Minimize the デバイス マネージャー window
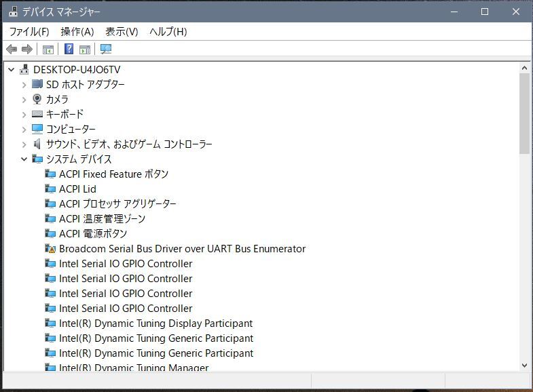This screenshot has width=533, height=392. coord(454,12)
